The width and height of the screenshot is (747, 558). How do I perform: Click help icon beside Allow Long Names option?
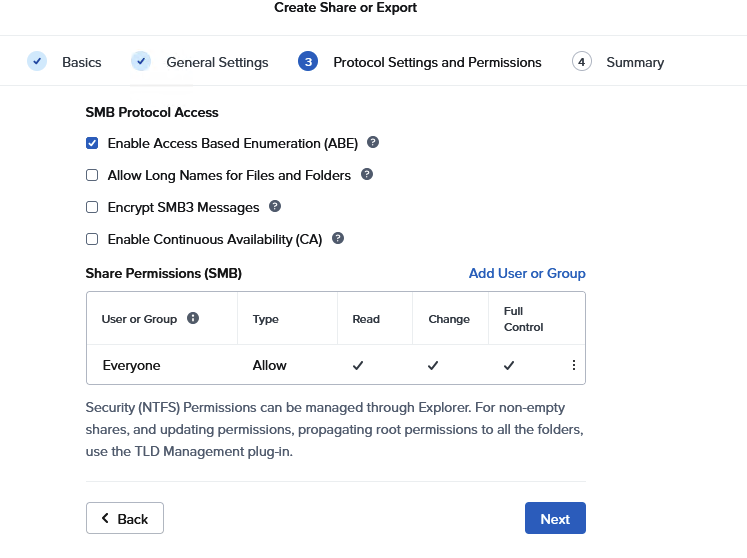coord(367,175)
